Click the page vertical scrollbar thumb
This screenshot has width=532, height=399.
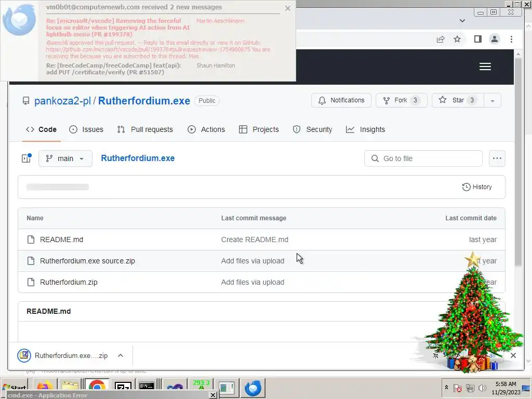pyautogui.click(x=518, y=162)
